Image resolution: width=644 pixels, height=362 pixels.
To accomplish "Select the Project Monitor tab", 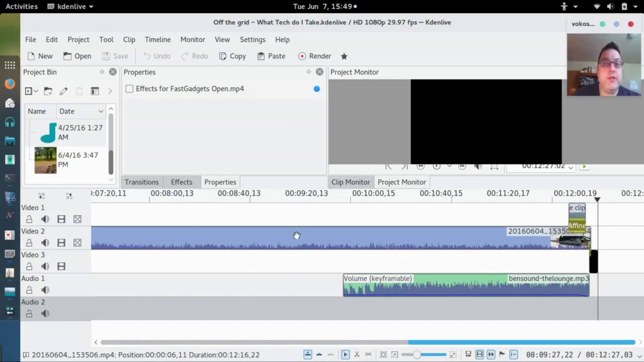I will pos(401,182).
